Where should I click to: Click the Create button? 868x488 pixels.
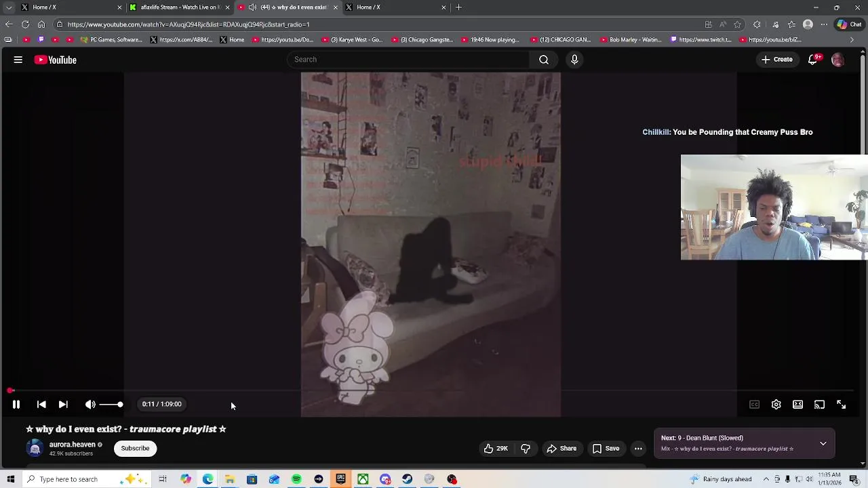776,60
